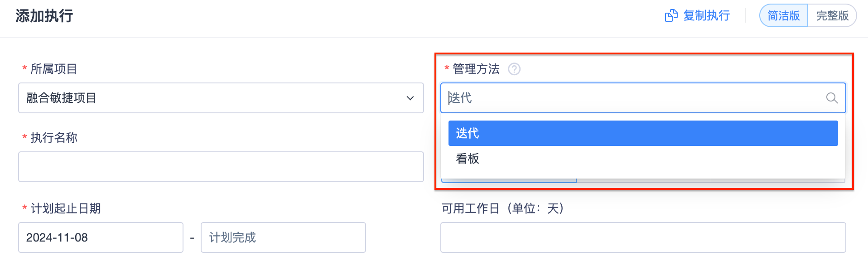
Task: Open the 复制执行 link text
Action: click(x=707, y=16)
